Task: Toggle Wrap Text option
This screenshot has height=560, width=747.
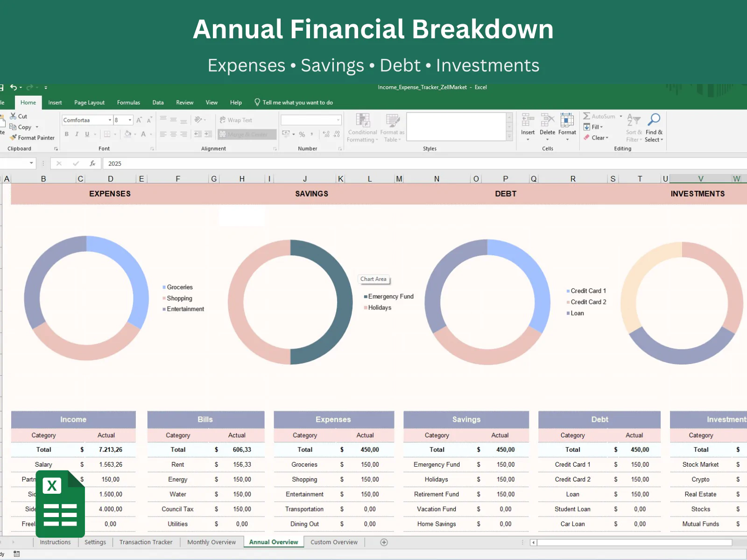Action: tap(236, 120)
